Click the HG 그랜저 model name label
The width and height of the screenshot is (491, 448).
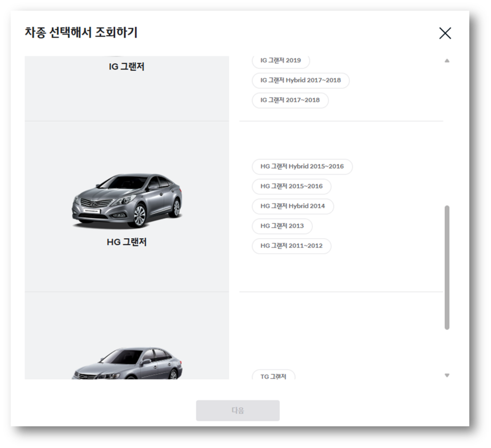click(x=127, y=242)
